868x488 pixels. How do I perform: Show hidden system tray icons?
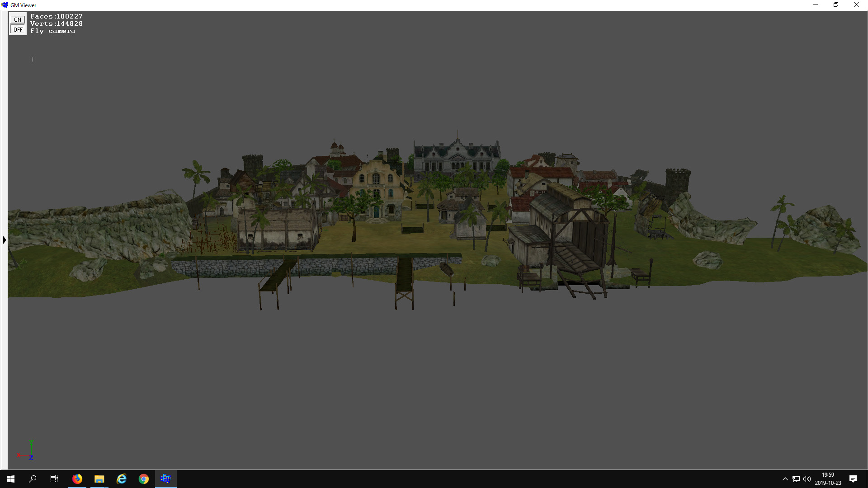tap(785, 479)
